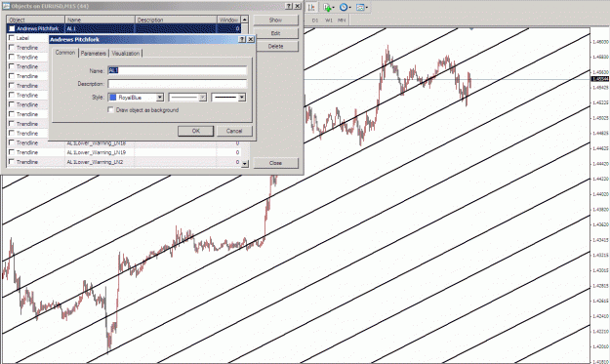Check Trendline AL 1Lower_Warning_LN18 checkbox
This screenshot has width=610, height=364.
click(x=12, y=142)
